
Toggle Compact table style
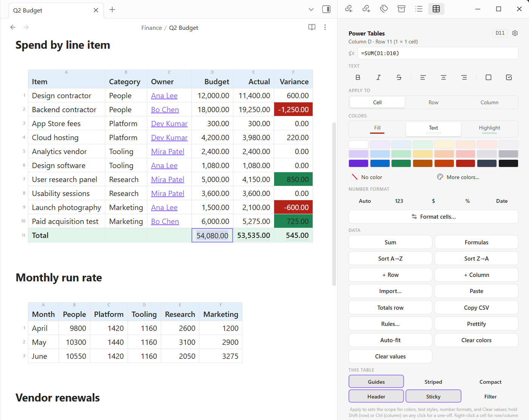point(490,381)
